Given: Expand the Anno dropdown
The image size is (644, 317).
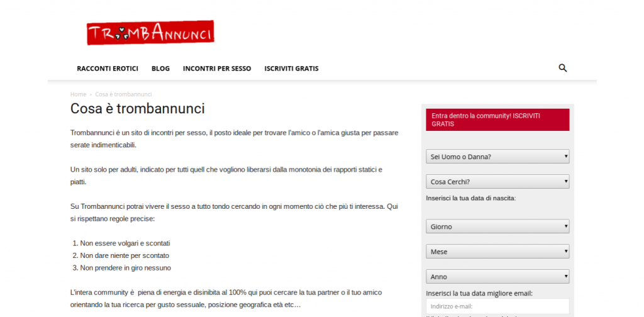Looking at the screenshot, I should click(x=497, y=276).
